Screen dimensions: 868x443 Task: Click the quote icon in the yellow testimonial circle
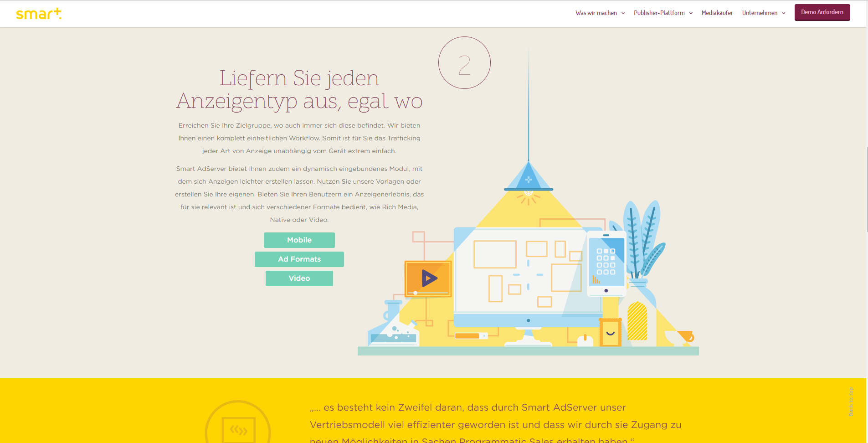tap(238, 430)
